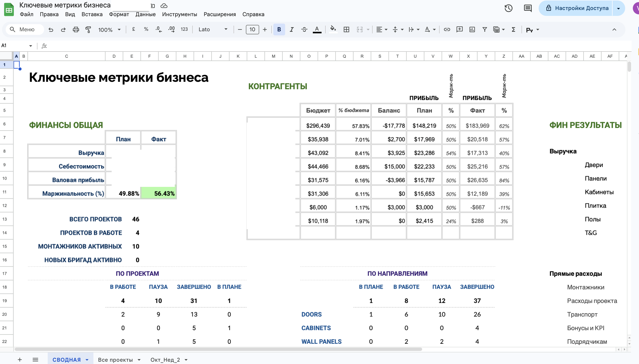Open the Инструменты menu

[x=179, y=14]
